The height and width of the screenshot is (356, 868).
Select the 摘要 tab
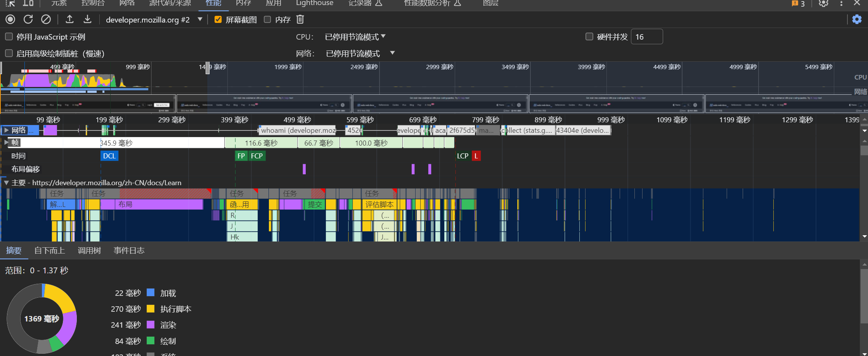coord(14,250)
